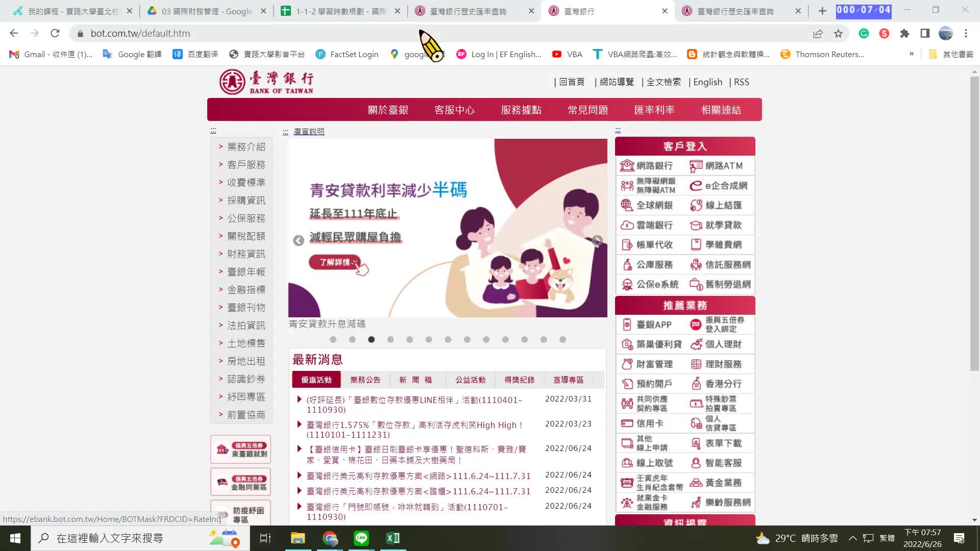Click the e企合成網 icon
Viewport: 980px width, 551px height.
(696, 186)
